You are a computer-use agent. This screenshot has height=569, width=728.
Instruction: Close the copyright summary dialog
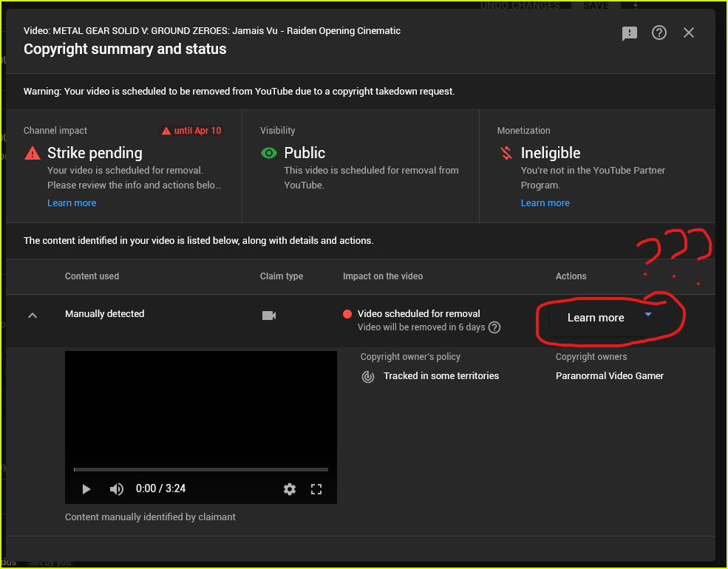(x=689, y=33)
